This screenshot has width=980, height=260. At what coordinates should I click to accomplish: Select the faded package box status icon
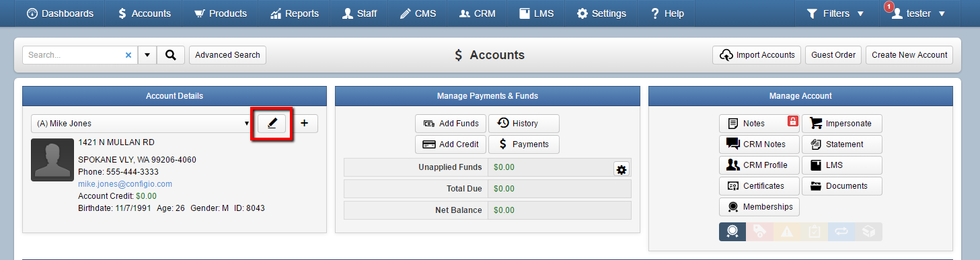869,232
